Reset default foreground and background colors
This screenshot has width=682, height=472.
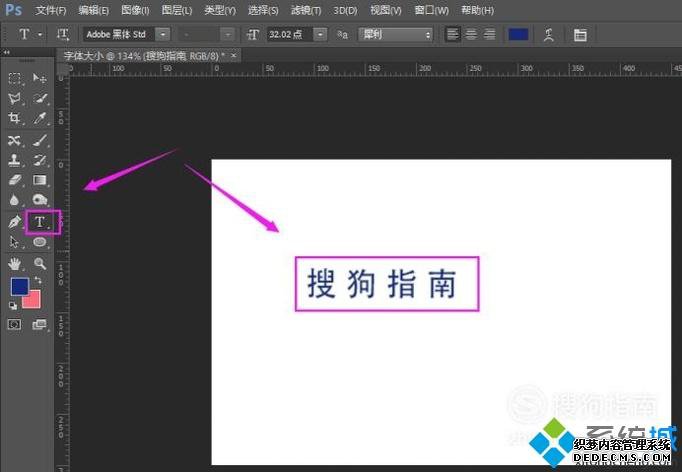tap(13, 306)
